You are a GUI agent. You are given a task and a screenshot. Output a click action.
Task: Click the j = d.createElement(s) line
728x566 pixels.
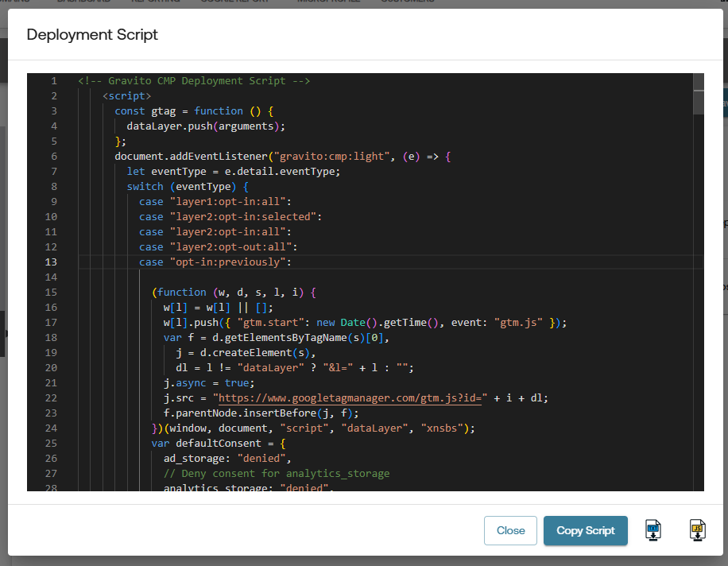246,352
